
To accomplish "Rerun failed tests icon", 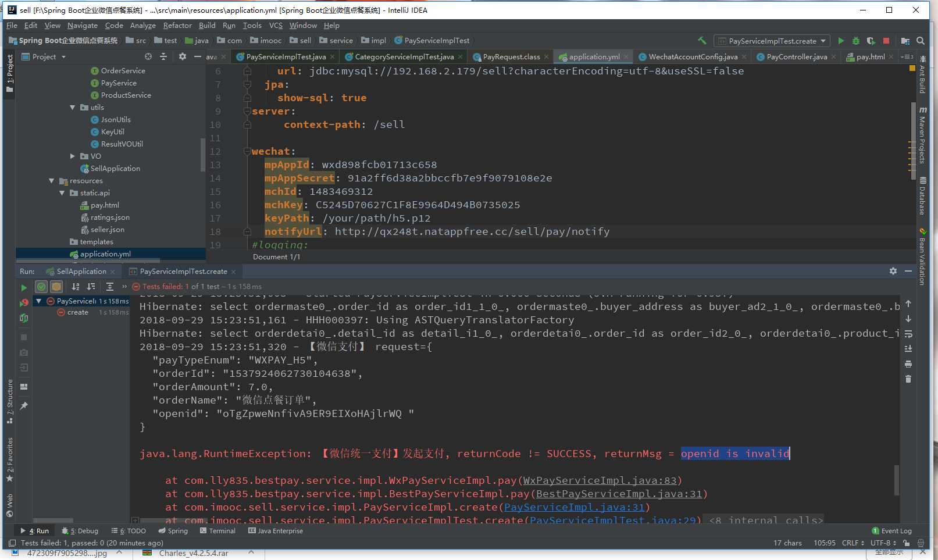I will (x=24, y=302).
